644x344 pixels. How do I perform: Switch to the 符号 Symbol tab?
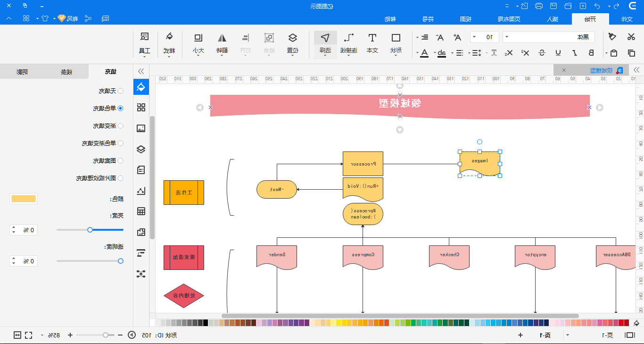(428, 19)
